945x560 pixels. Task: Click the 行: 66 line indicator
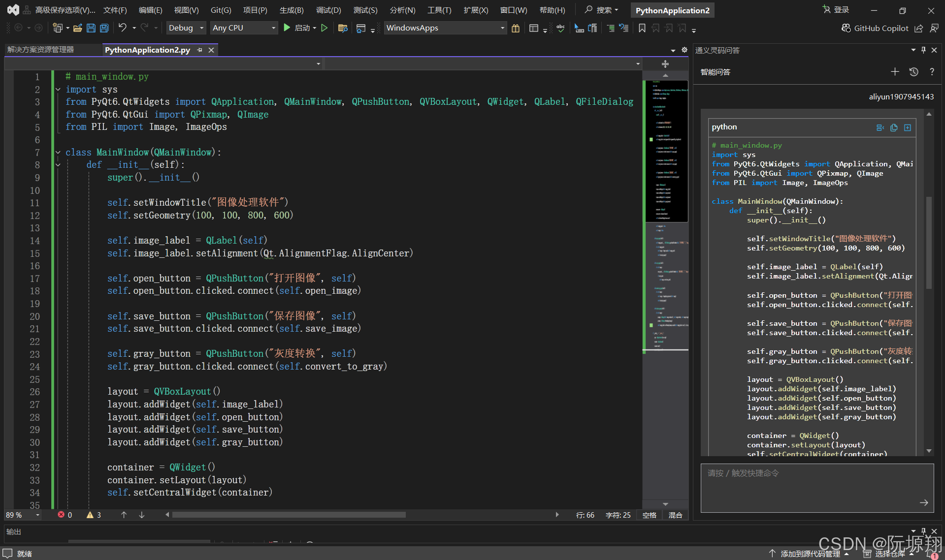click(585, 515)
